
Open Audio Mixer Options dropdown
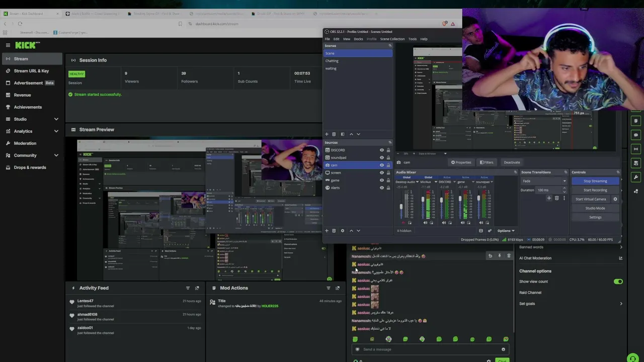pos(506,231)
